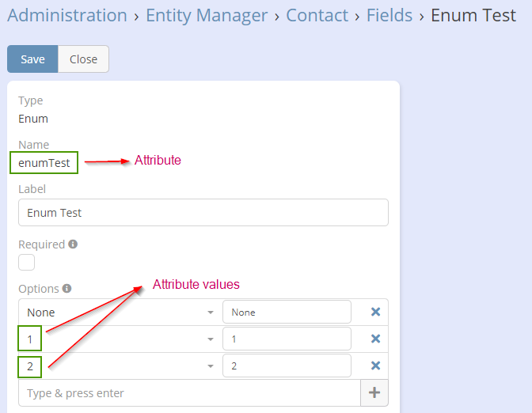The width and height of the screenshot is (532, 413).
Task: Remove option 2 using the X icon
Action: (x=375, y=366)
